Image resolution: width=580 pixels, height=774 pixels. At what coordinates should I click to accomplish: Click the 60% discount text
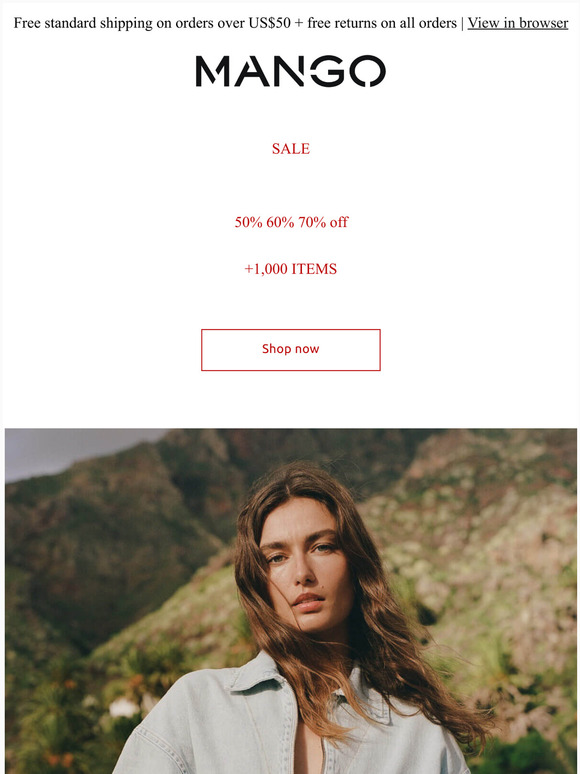pyautogui.click(x=280, y=222)
